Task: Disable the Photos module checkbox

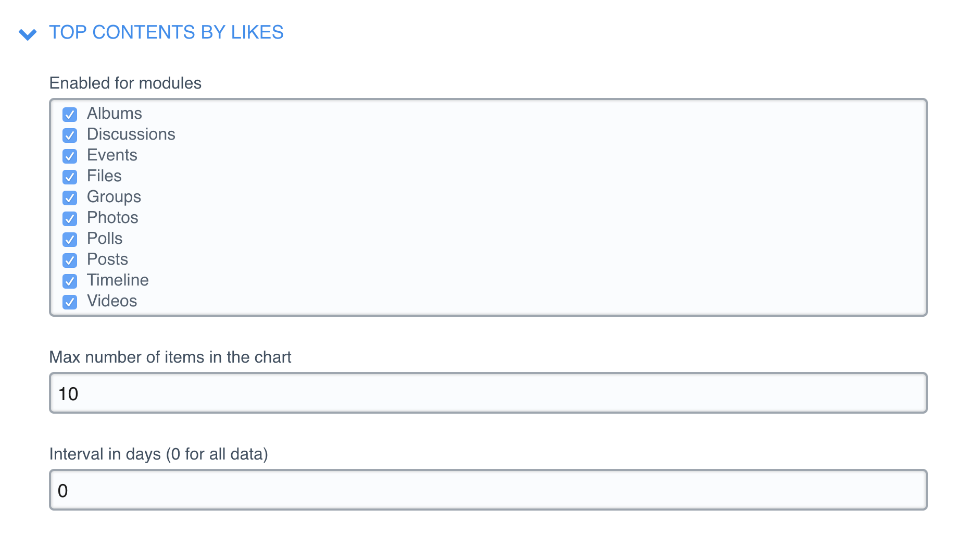Action: [x=70, y=218]
